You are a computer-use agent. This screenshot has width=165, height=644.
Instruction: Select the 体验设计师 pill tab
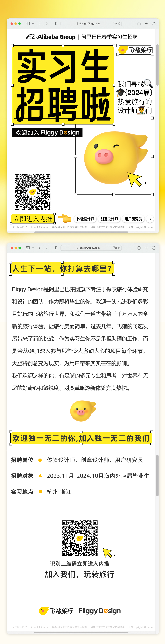(x=85, y=219)
